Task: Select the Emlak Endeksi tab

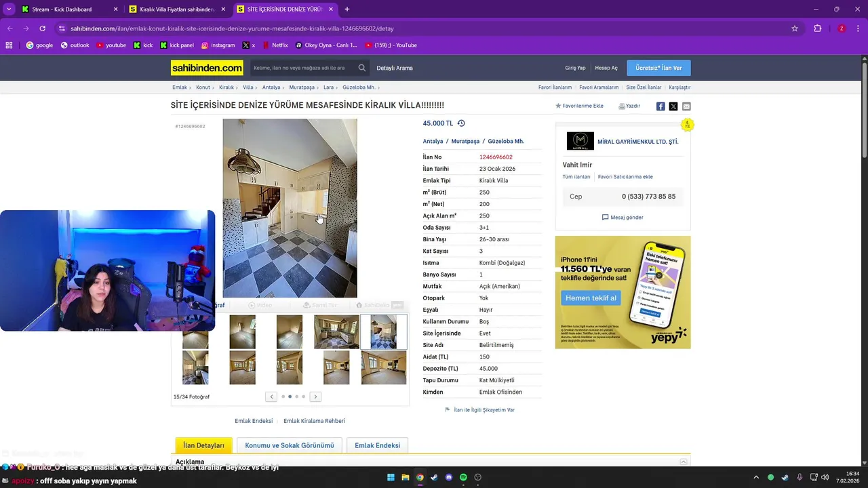Action: (377, 445)
